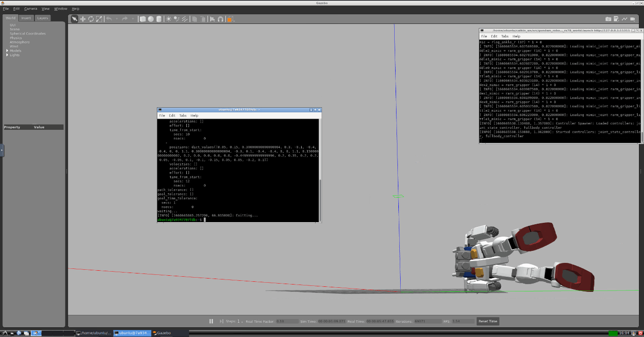This screenshot has width=644, height=337.
Task: Step the simulation forward once
Action: pos(222,321)
